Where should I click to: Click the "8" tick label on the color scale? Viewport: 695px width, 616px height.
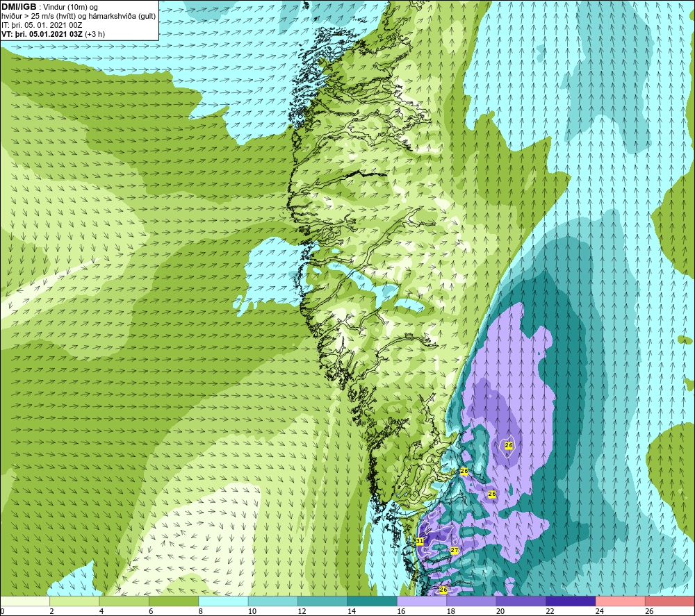pos(201,611)
